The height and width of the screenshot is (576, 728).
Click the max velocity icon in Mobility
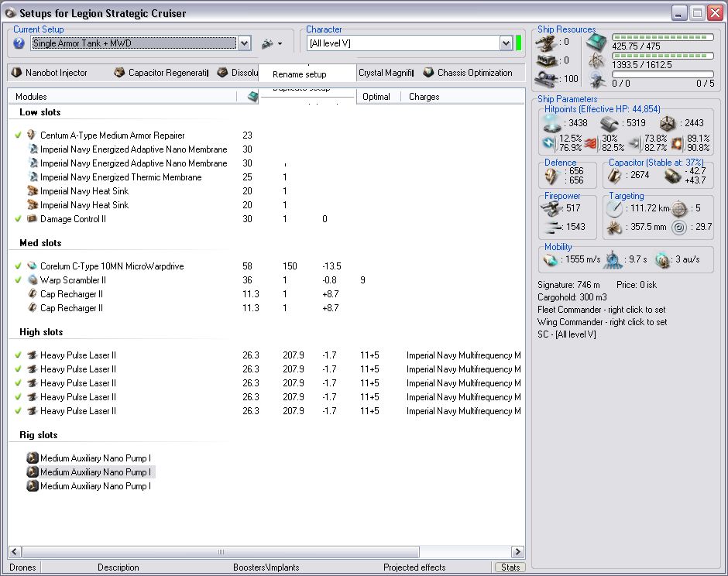pyautogui.click(x=551, y=259)
